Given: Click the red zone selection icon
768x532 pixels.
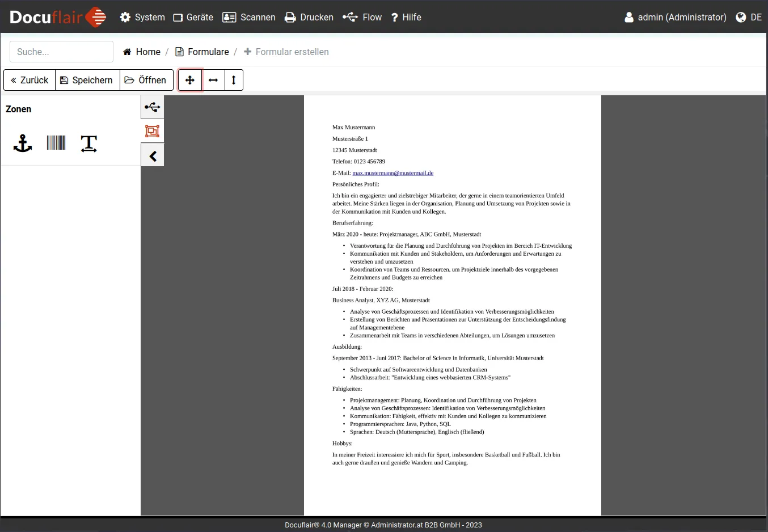Looking at the screenshot, I should [x=153, y=132].
